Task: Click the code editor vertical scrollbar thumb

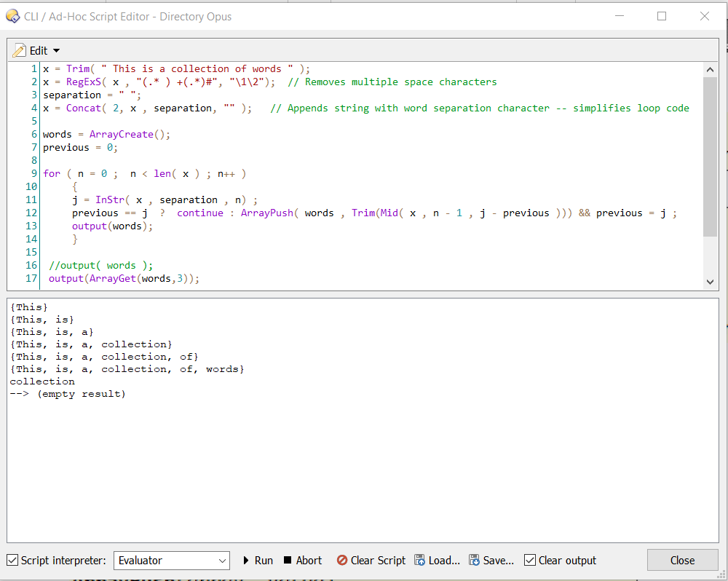Action: click(711, 157)
